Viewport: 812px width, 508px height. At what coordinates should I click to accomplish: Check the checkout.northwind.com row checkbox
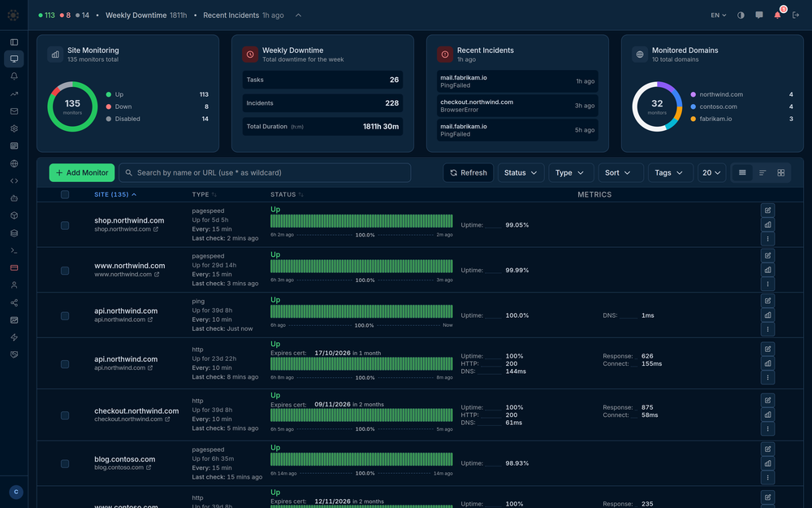[x=65, y=415]
